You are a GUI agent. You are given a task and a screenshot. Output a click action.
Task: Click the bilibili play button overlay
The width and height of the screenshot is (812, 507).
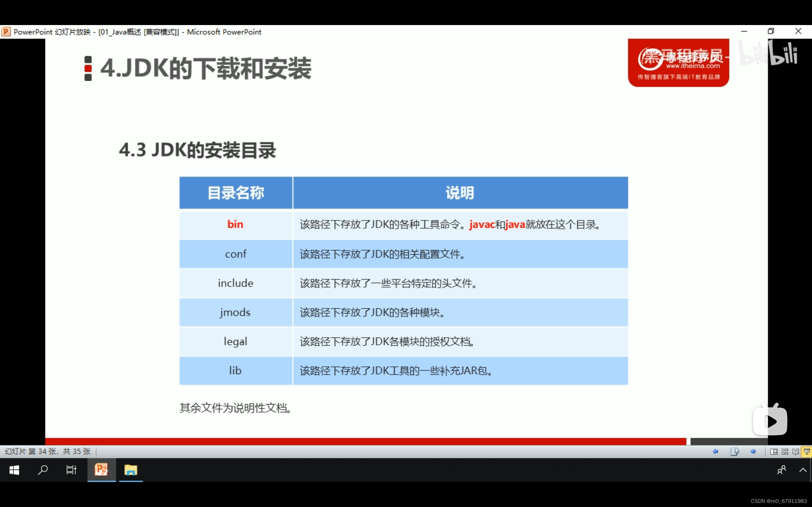point(771,421)
